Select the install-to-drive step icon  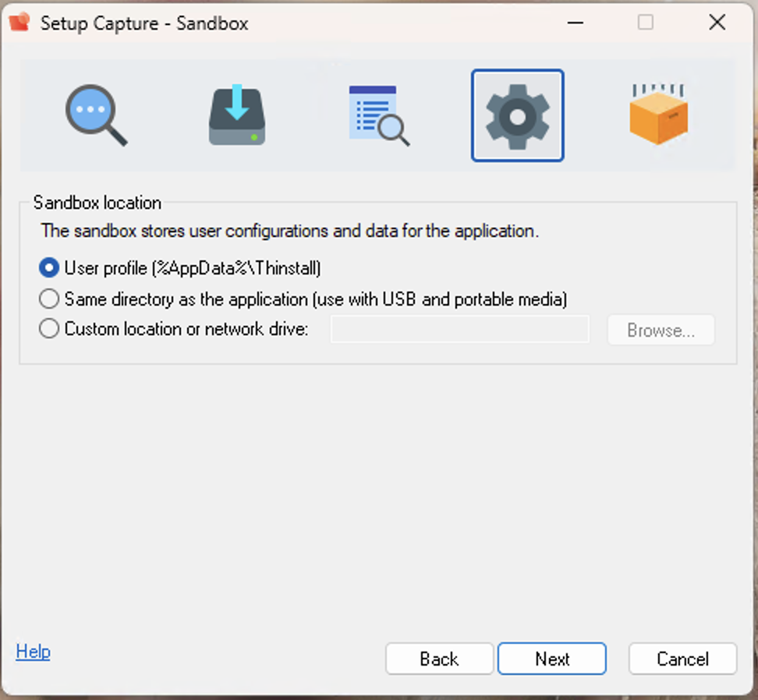pyautogui.click(x=237, y=115)
